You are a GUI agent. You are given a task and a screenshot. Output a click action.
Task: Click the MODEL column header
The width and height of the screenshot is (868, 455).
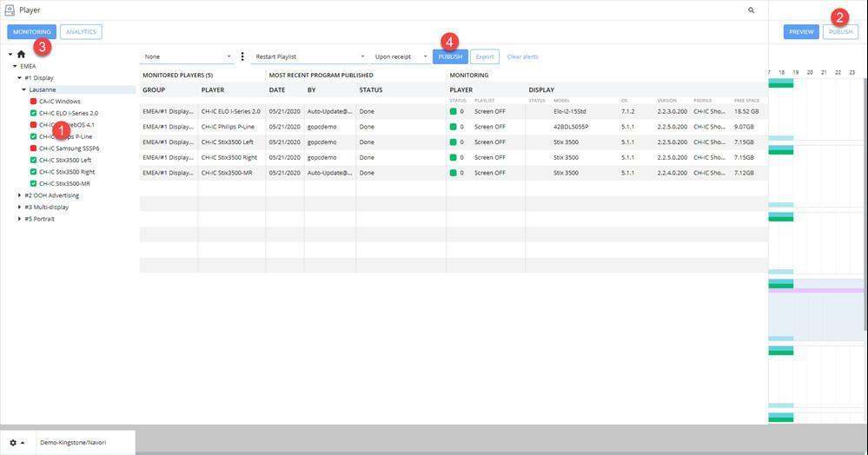pos(561,101)
